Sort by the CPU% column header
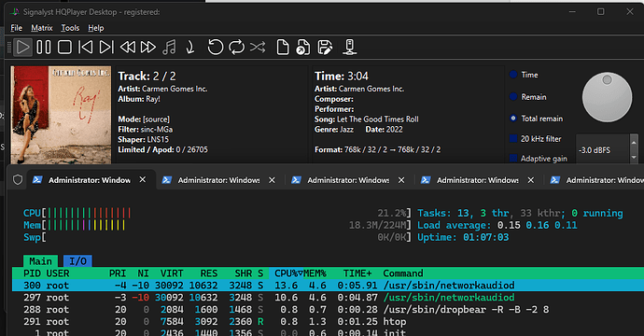 point(286,273)
